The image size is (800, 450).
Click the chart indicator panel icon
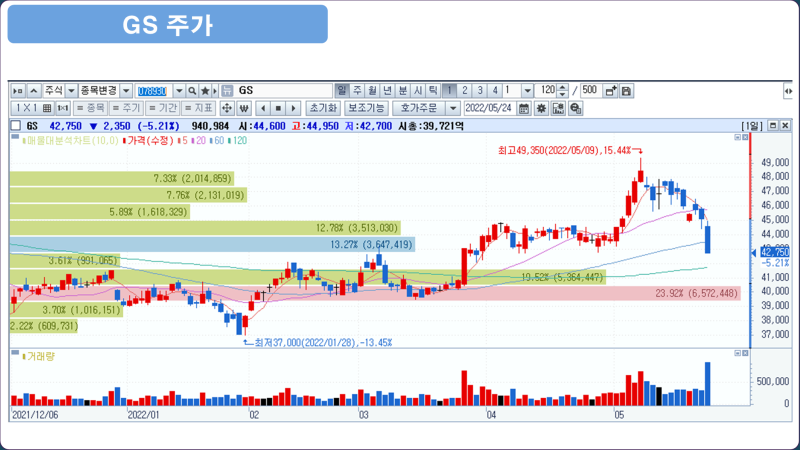(x=558, y=108)
